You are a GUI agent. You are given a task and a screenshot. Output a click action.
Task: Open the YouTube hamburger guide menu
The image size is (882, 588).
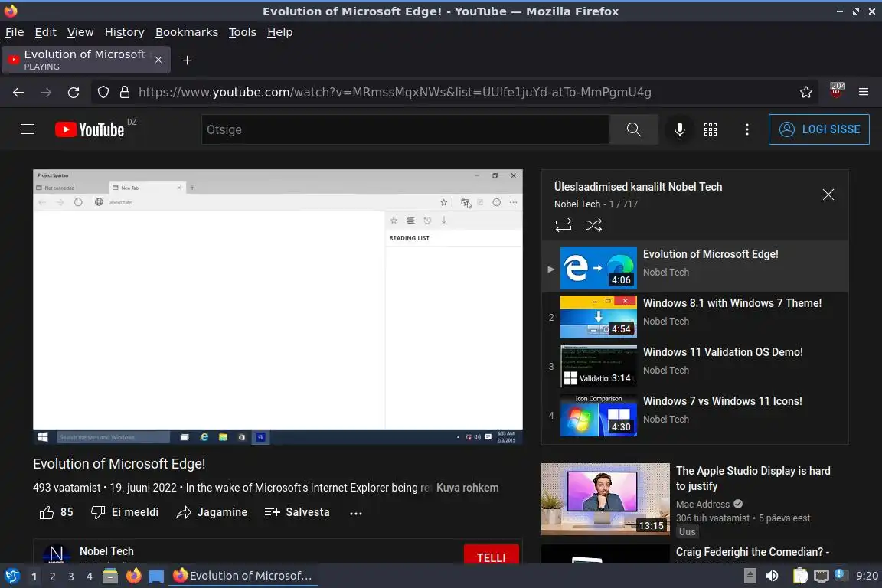[x=28, y=129]
